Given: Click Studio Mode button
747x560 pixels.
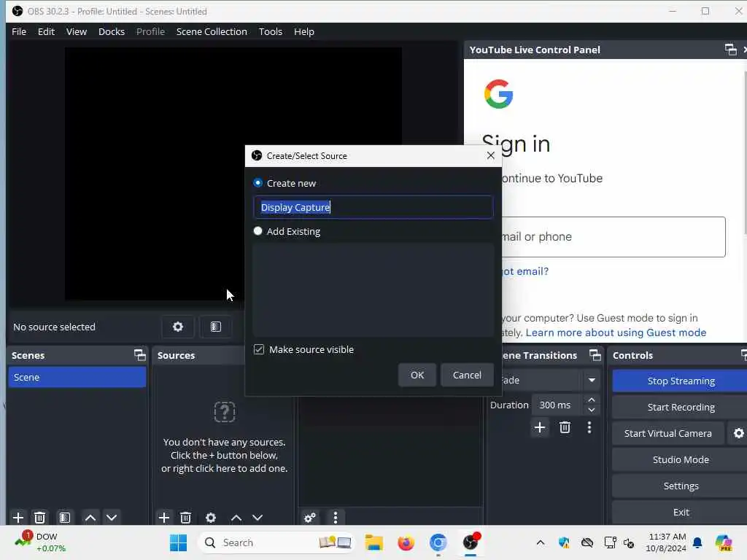Looking at the screenshot, I should point(681,459).
